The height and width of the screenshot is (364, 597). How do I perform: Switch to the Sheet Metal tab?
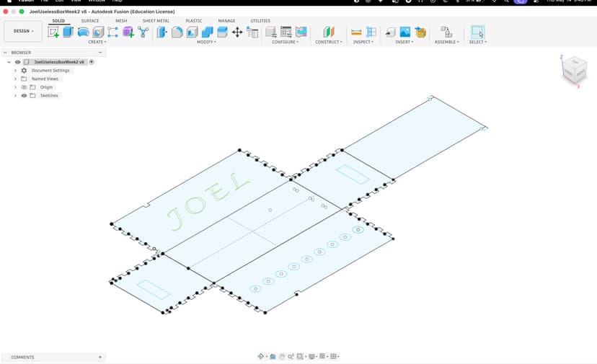pyautogui.click(x=156, y=21)
